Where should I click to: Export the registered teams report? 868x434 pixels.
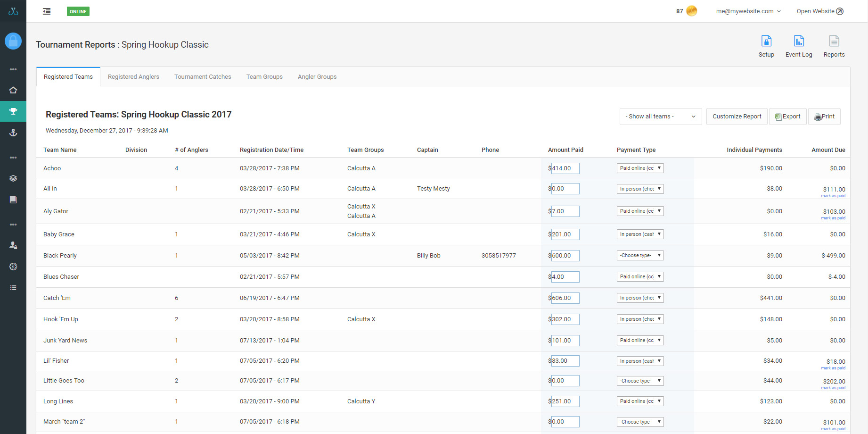(788, 117)
